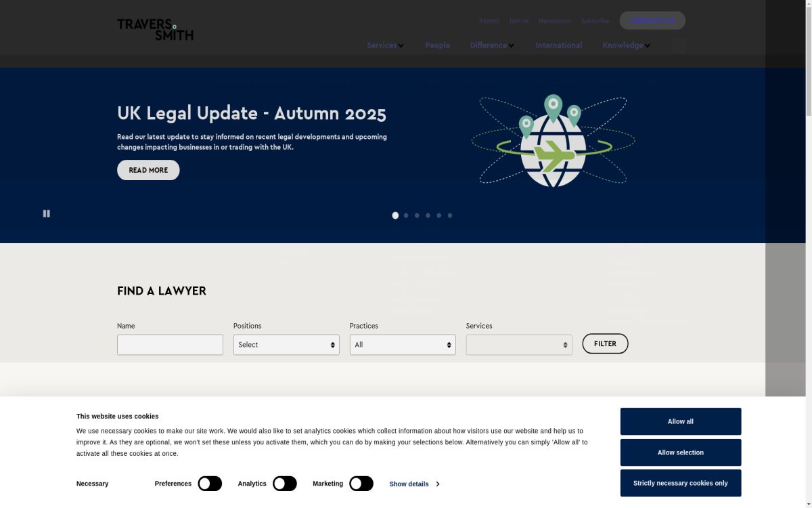Image resolution: width=812 pixels, height=508 pixels.
Task: Expand the Services menu chevron
Action: 401,46
